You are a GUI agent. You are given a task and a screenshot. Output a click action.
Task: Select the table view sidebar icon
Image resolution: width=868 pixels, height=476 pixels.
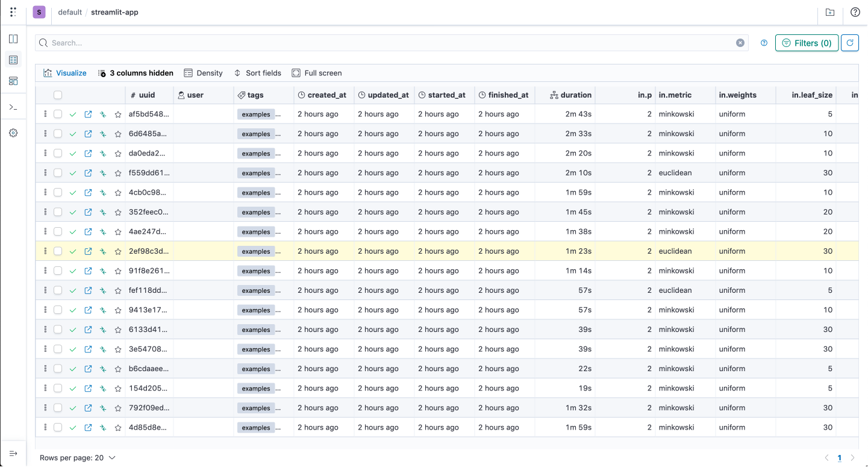click(x=13, y=60)
